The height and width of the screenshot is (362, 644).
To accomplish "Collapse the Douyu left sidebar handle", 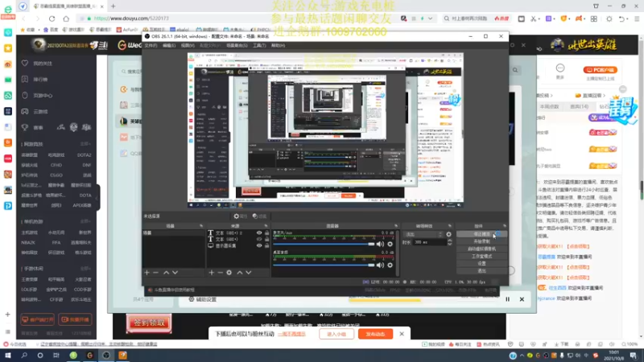I will click(x=97, y=197).
